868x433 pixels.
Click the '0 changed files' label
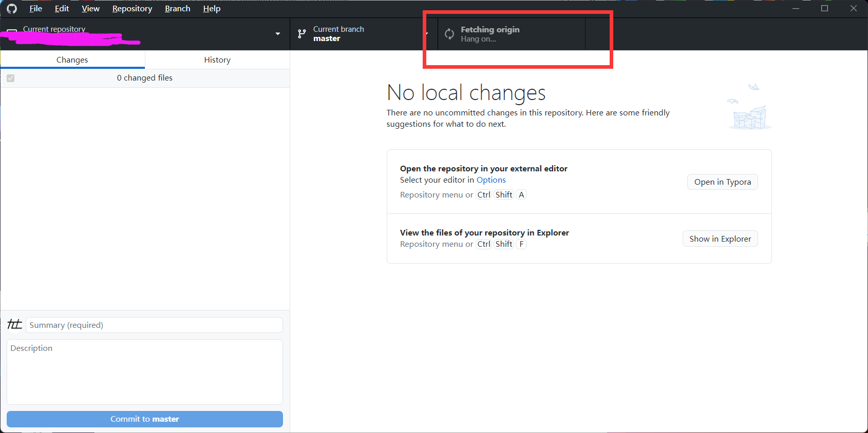coord(145,78)
